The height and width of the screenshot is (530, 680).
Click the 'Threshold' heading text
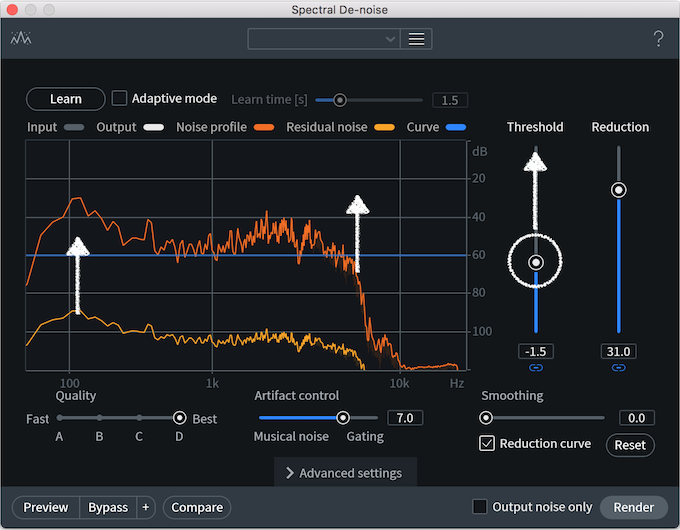[x=535, y=127]
